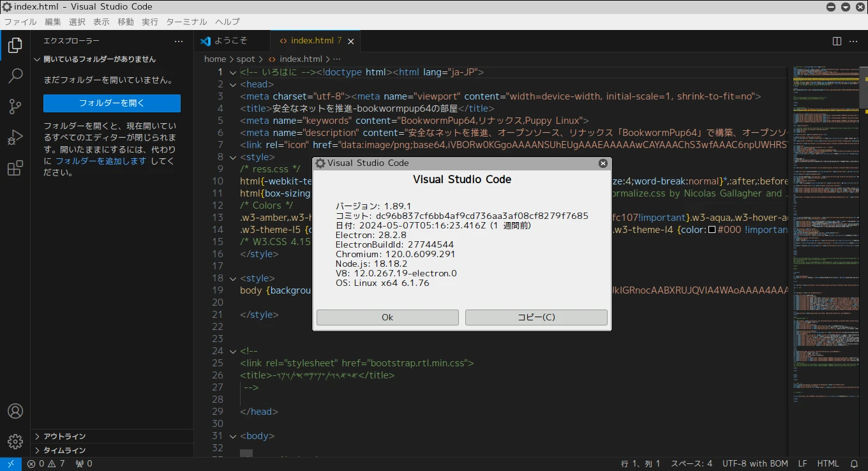Collapse the head element fold chevron
This screenshot has height=471, width=868.
[x=232, y=84]
